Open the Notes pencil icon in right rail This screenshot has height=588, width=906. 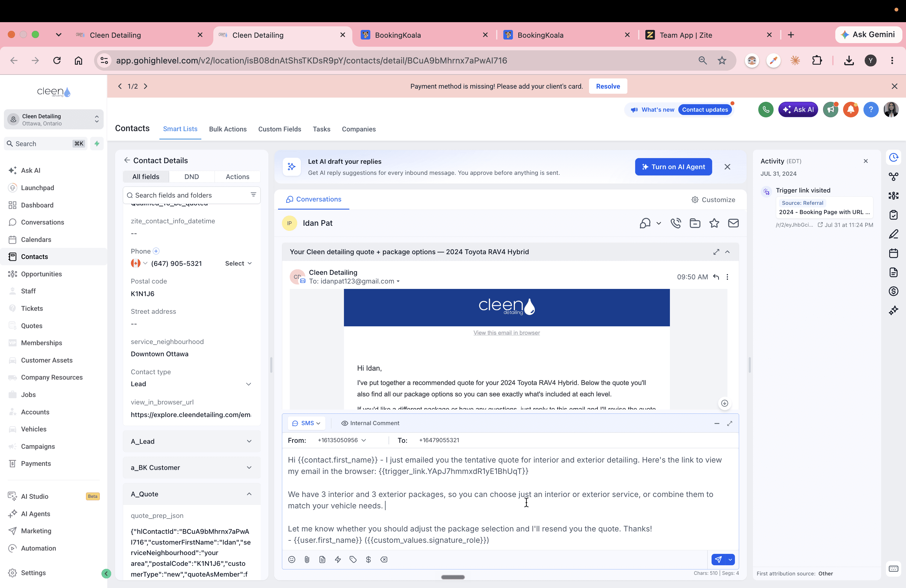click(893, 234)
